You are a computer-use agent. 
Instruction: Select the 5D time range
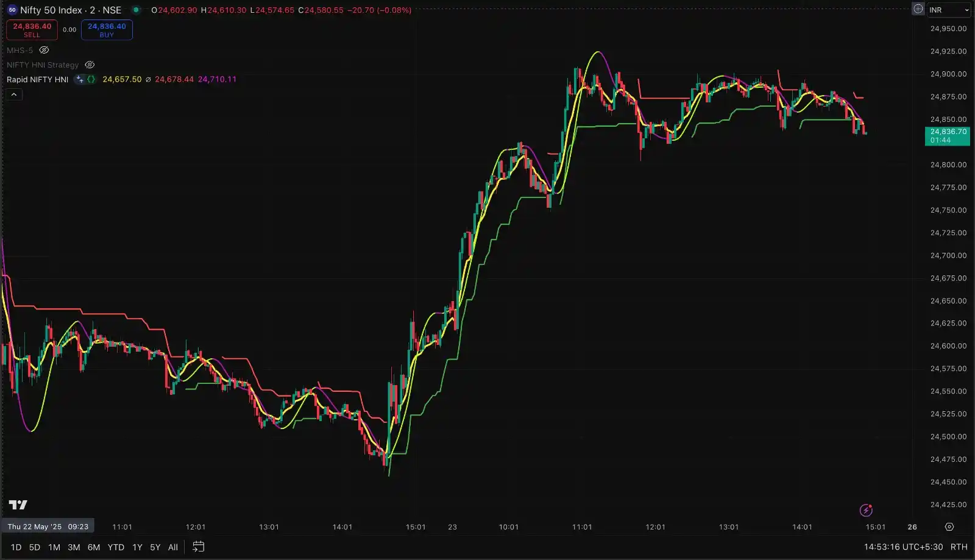point(35,547)
